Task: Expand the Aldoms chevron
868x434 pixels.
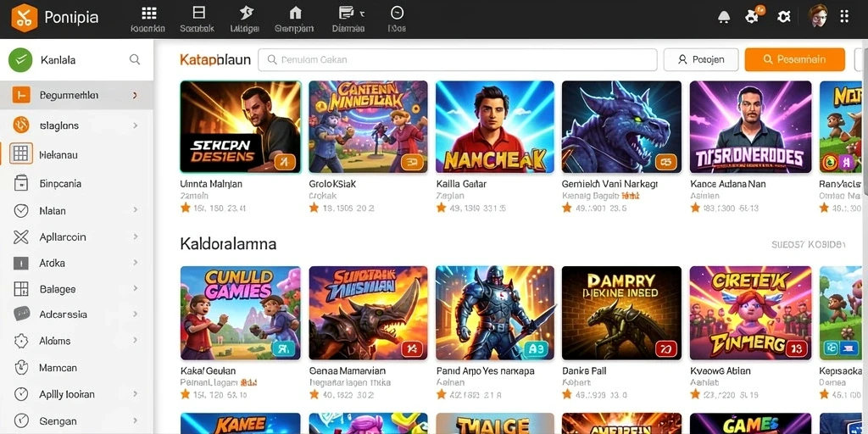Action: 135,341
